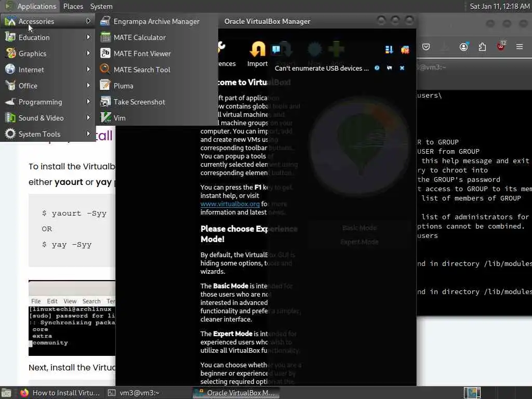Screen dimensions: 532x399
Task: Dismiss the USB devices notification
Action: (x=402, y=68)
